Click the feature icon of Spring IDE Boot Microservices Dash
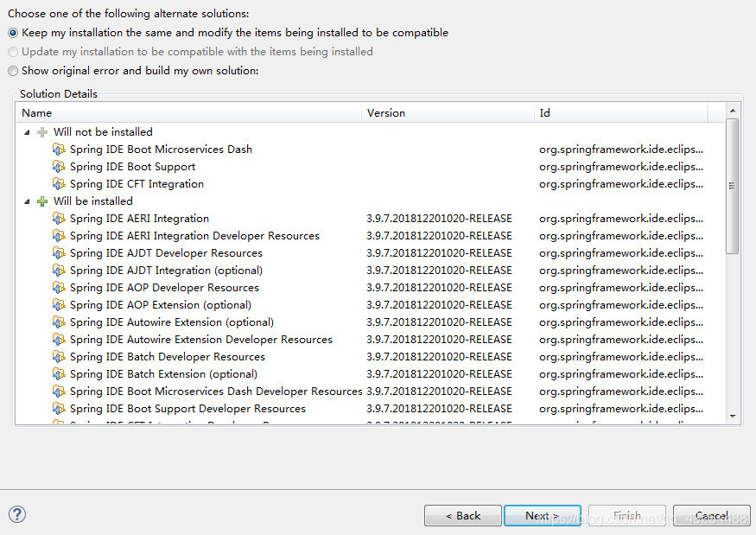The image size is (756, 535). click(x=59, y=150)
